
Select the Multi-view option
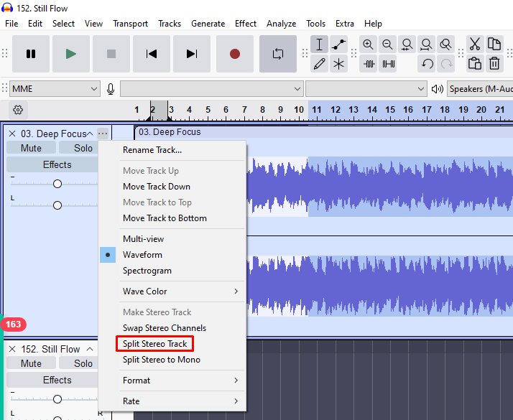coord(172,239)
